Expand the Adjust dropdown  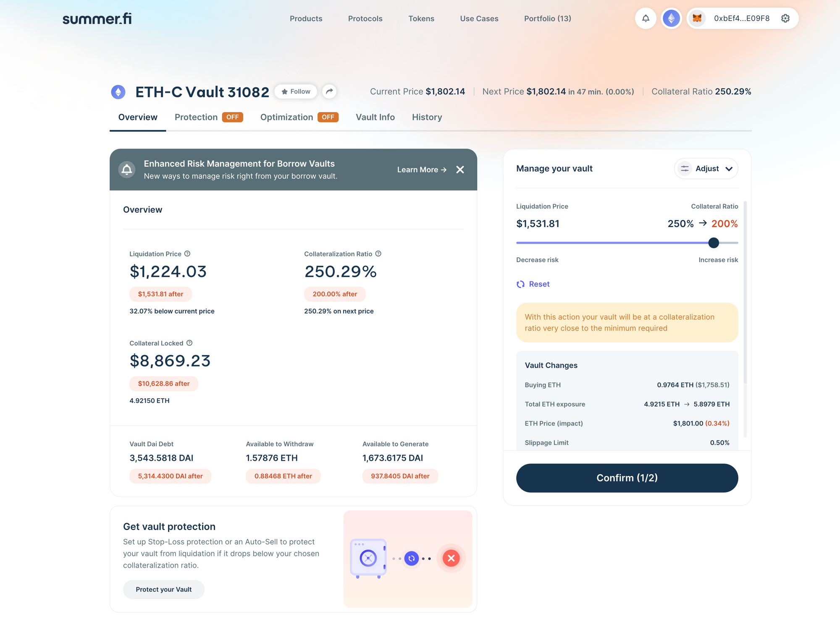pyautogui.click(x=706, y=169)
